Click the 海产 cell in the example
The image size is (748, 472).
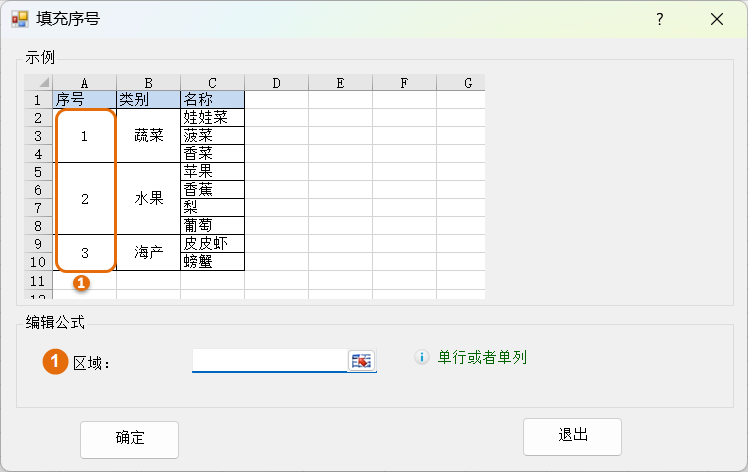point(148,252)
